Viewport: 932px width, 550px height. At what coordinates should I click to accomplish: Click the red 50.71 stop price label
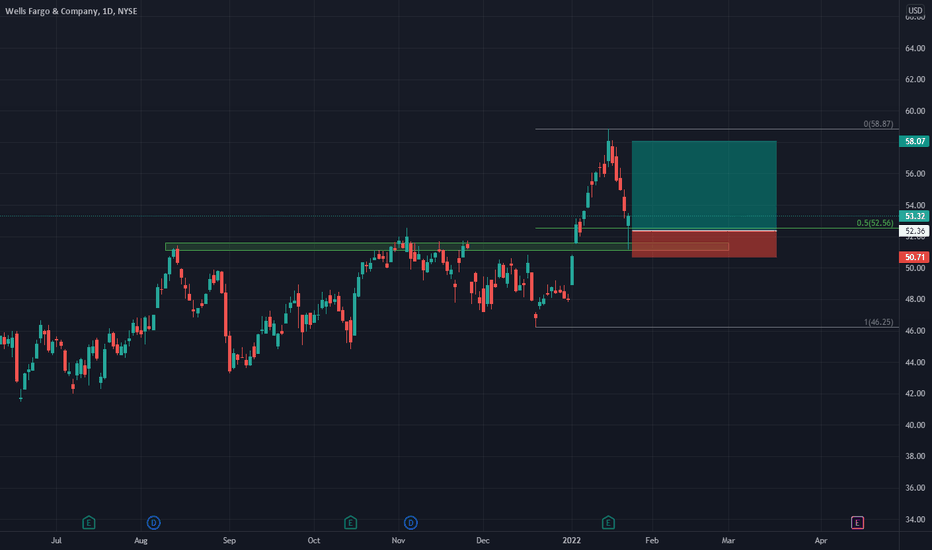(x=914, y=257)
